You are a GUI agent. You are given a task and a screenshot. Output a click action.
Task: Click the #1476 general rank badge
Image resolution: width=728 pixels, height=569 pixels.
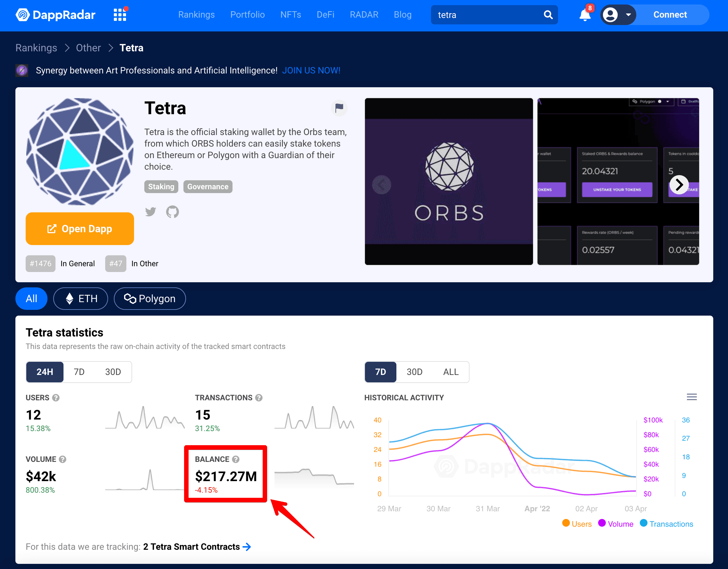tap(40, 264)
